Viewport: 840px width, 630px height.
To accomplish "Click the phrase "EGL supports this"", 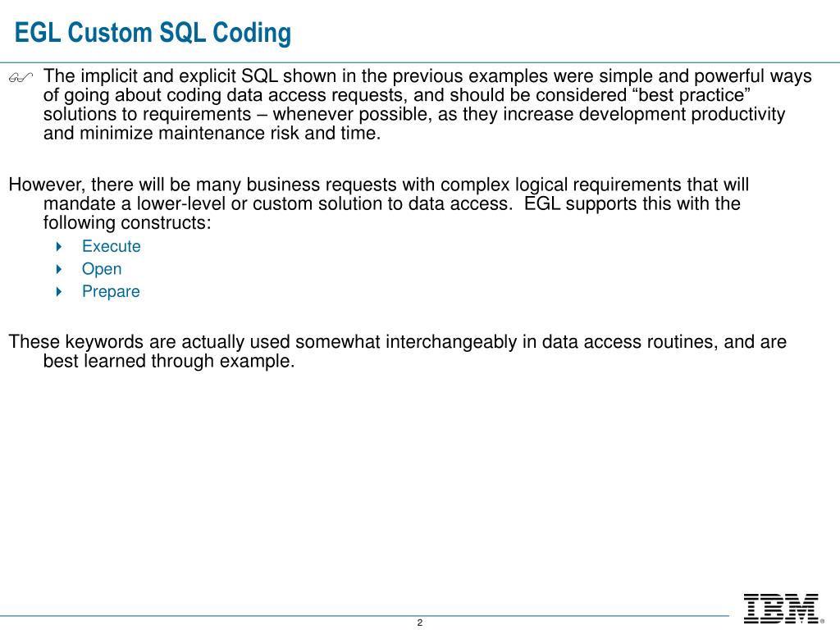I will (x=596, y=203).
